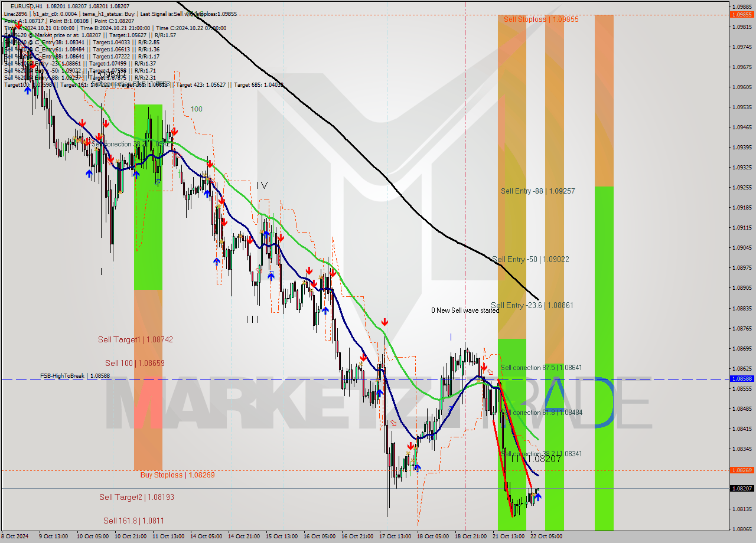Click the blue 1.08588 tag on price axis
756x543 pixels.
tap(741, 379)
